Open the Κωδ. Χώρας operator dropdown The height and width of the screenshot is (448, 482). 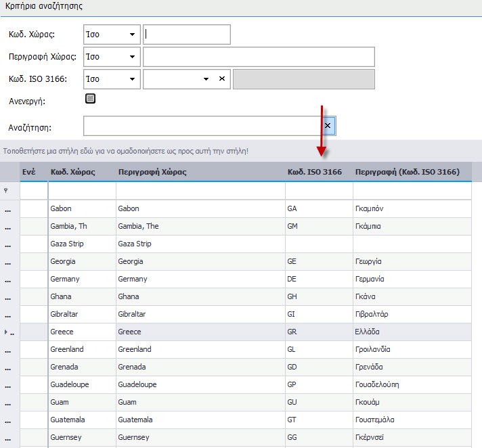click(131, 34)
